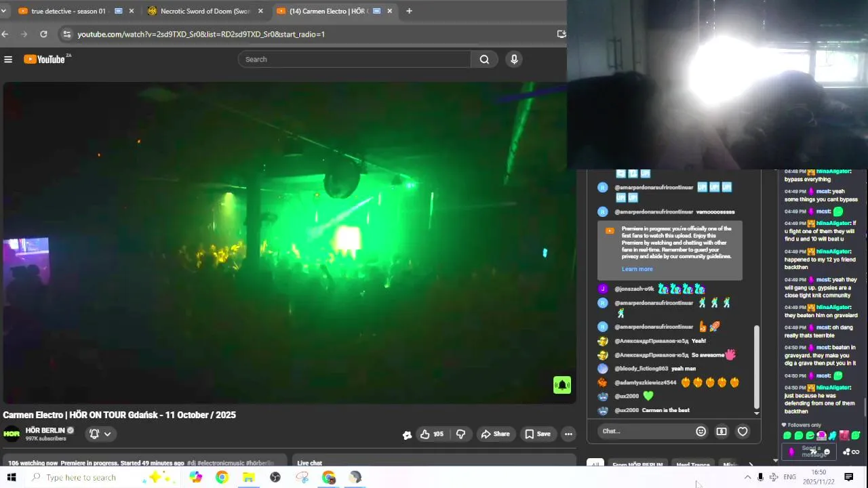Start voice search with the microphone icon

click(514, 60)
